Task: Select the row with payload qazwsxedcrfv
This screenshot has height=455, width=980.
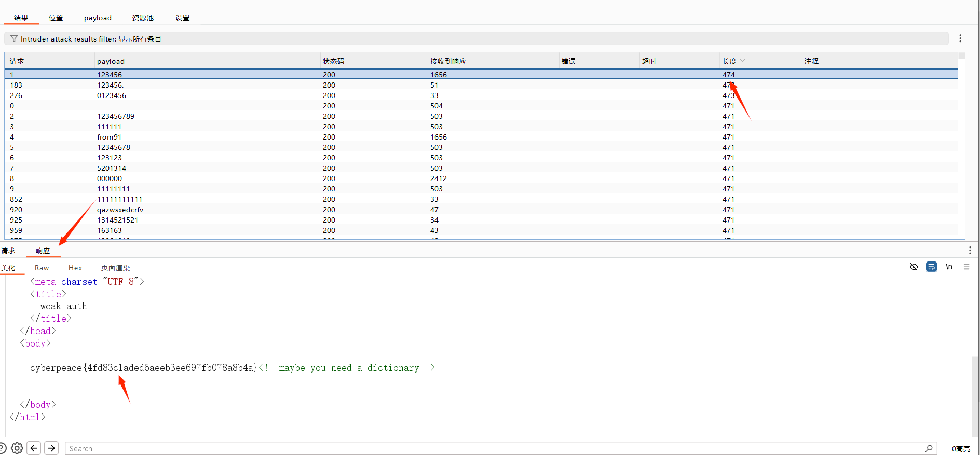Action: (x=481, y=210)
